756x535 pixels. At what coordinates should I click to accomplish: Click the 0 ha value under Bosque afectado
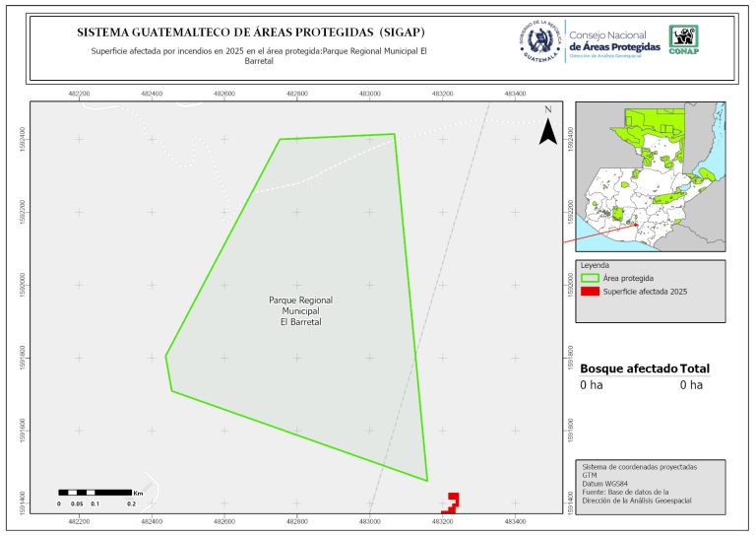(591, 385)
